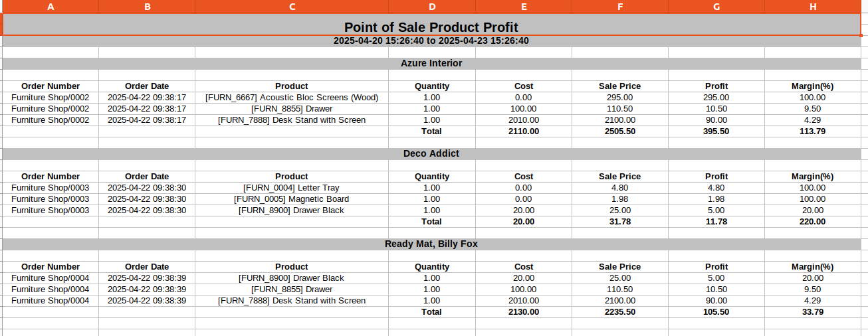
Task: Select Deco Addict total margin 220.00
Action: pyautogui.click(x=813, y=222)
